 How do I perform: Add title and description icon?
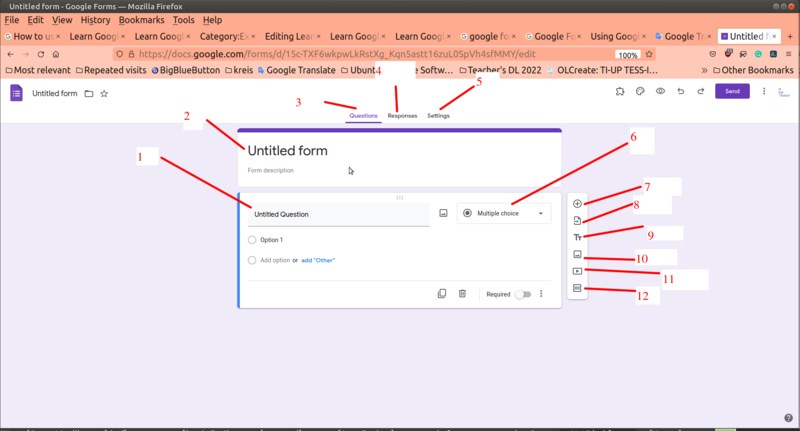tap(577, 237)
